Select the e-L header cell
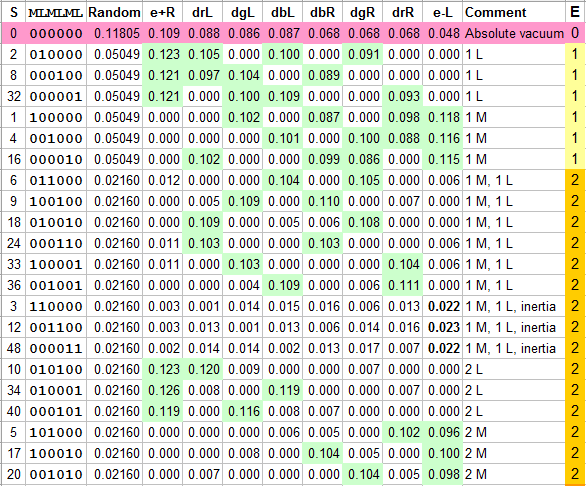The height and width of the screenshot is (486, 586). click(x=443, y=12)
